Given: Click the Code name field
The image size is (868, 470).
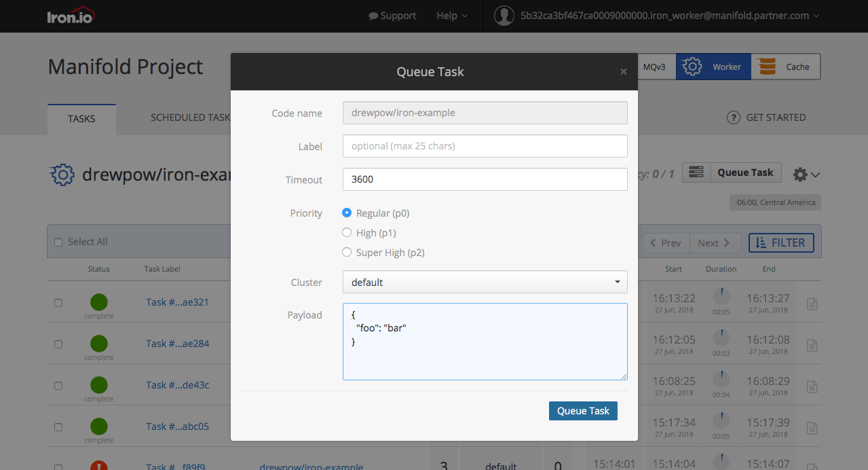Looking at the screenshot, I should coord(485,113).
